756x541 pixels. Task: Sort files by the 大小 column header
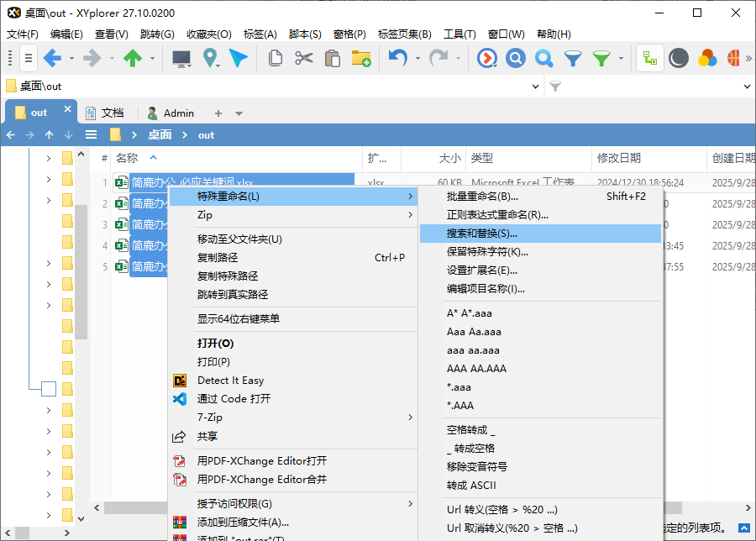pyautogui.click(x=449, y=158)
